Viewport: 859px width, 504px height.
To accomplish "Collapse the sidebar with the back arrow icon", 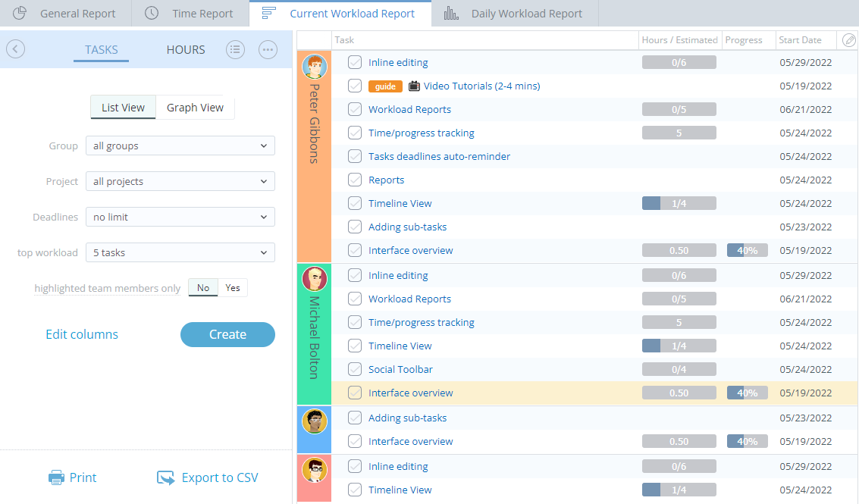I will coord(16,49).
